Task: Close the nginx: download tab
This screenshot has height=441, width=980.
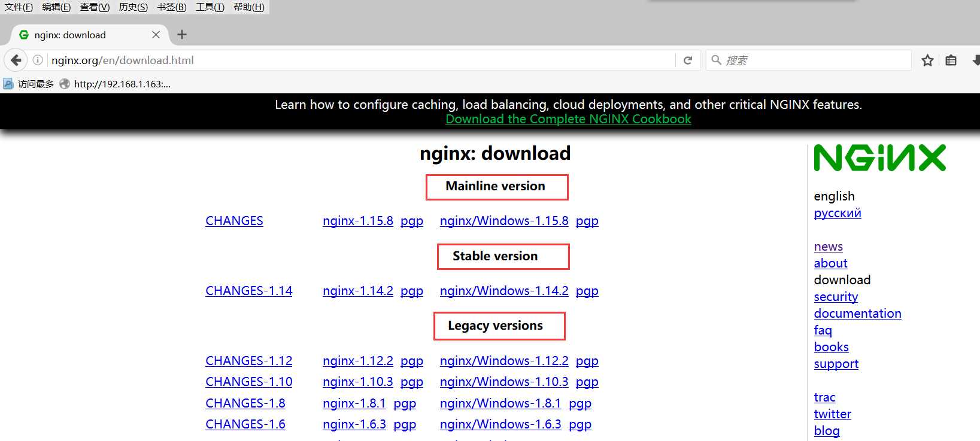Action: [x=156, y=35]
